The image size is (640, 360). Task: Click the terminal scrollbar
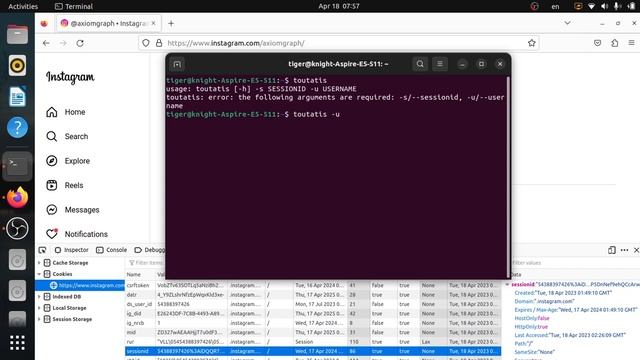click(x=508, y=176)
